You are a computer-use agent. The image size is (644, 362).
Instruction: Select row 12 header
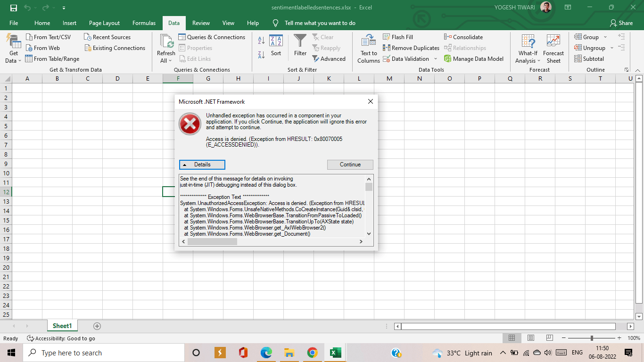click(x=6, y=192)
